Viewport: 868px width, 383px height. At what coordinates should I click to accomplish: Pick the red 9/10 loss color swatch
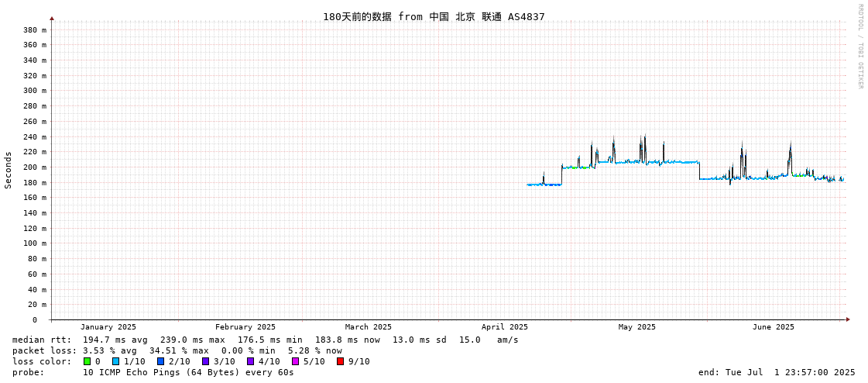tap(340, 361)
